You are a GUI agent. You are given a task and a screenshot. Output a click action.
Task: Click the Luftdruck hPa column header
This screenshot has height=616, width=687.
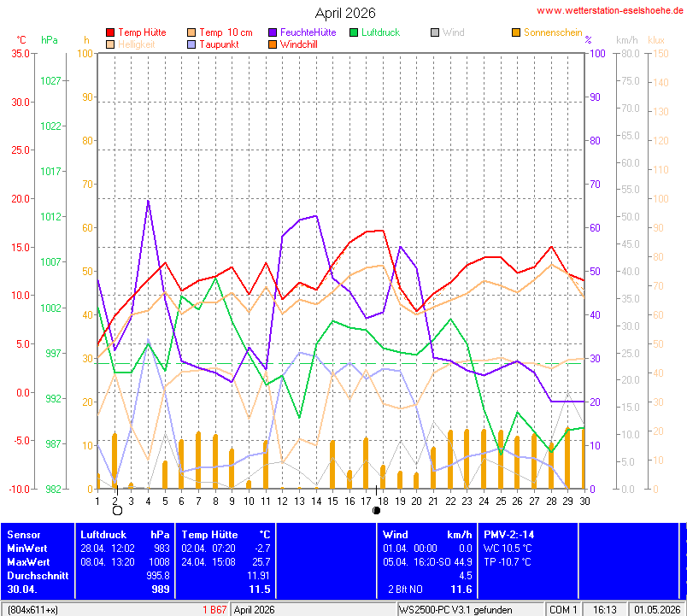pos(125,535)
